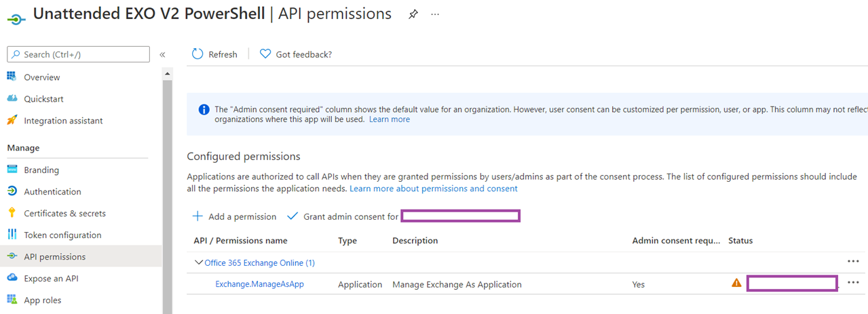Image resolution: width=868 pixels, height=314 pixels.
Task: Open Exchange.ManageAsApp permission link
Action: (x=259, y=284)
